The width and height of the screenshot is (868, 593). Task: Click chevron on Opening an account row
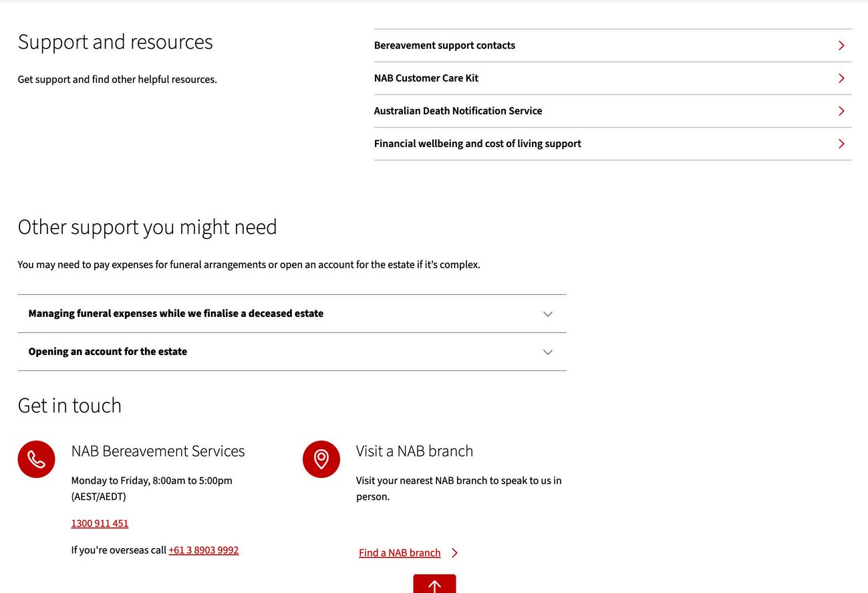pos(548,352)
